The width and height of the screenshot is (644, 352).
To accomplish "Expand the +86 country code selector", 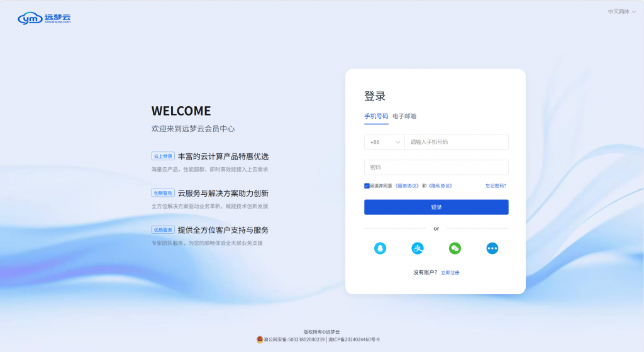I will (384, 142).
